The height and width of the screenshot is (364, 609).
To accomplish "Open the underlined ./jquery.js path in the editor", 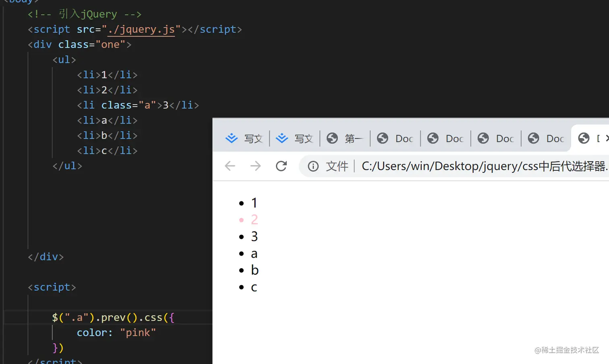I will 141,29.
